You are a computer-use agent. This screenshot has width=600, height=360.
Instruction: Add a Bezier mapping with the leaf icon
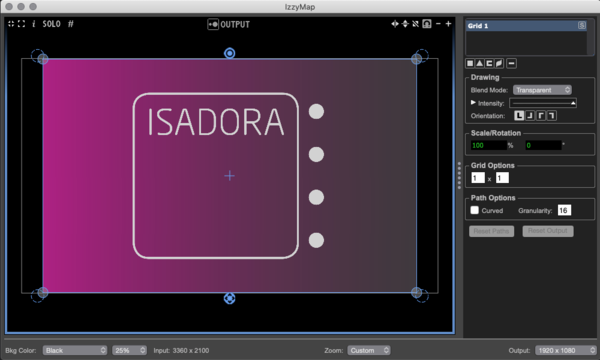click(x=499, y=63)
